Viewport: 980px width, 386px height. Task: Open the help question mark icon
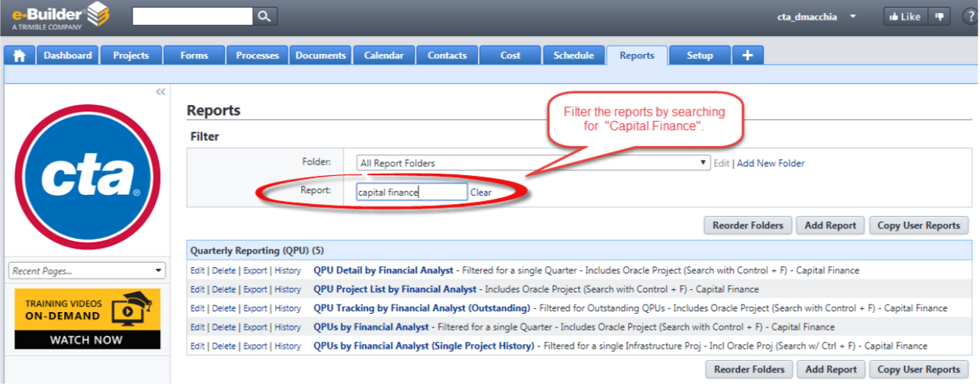click(x=969, y=17)
